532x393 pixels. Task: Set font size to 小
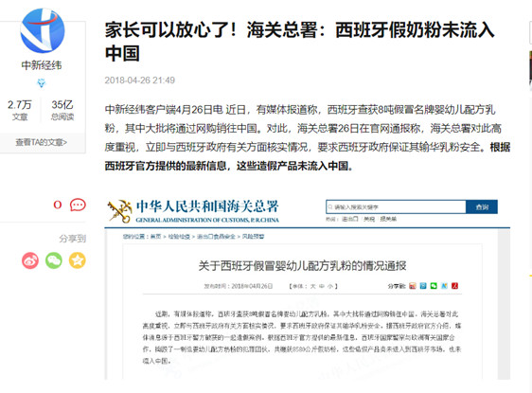coord(330,286)
